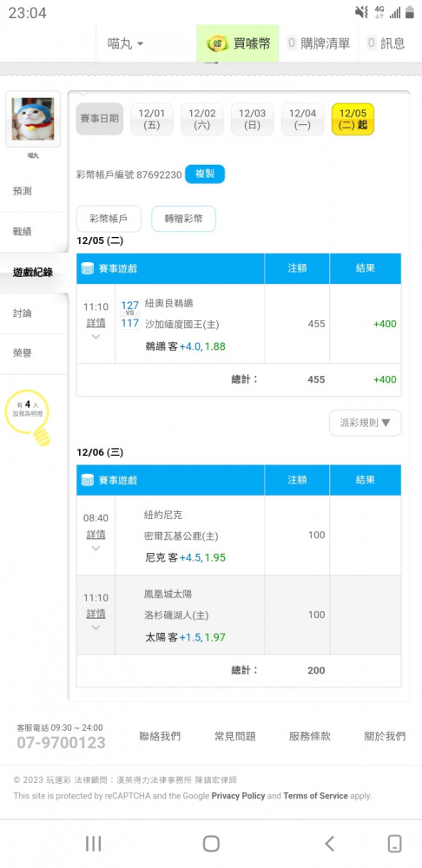Open the 喵丸 cat avatar picture
422x868 pixels.
click(33, 119)
